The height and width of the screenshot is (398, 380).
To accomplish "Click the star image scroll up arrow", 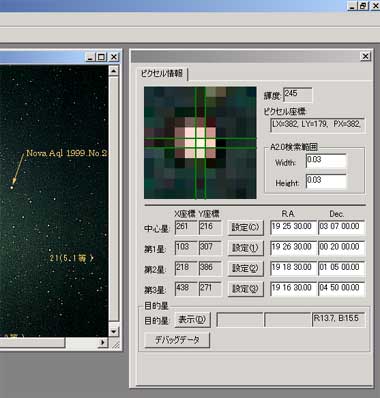I will point(113,71).
